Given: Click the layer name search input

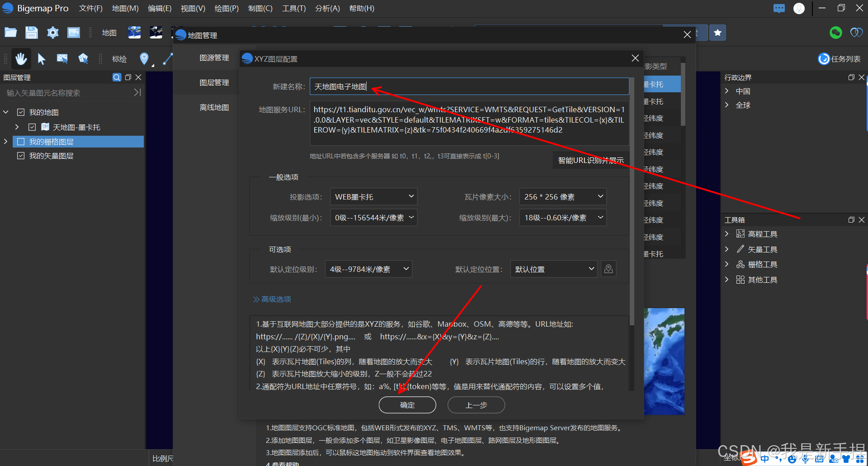Looking at the screenshot, I should coord(68,93).
